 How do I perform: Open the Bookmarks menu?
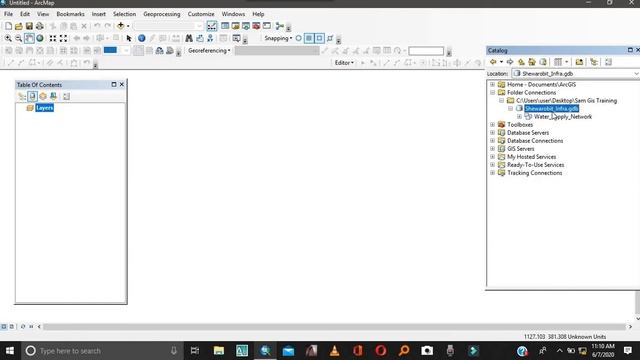point(70,14)
